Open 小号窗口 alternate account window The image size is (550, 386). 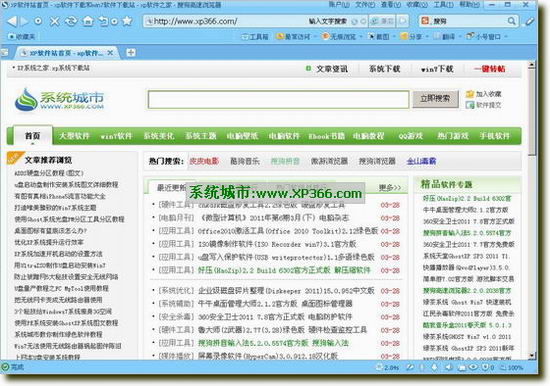point(484,36)
